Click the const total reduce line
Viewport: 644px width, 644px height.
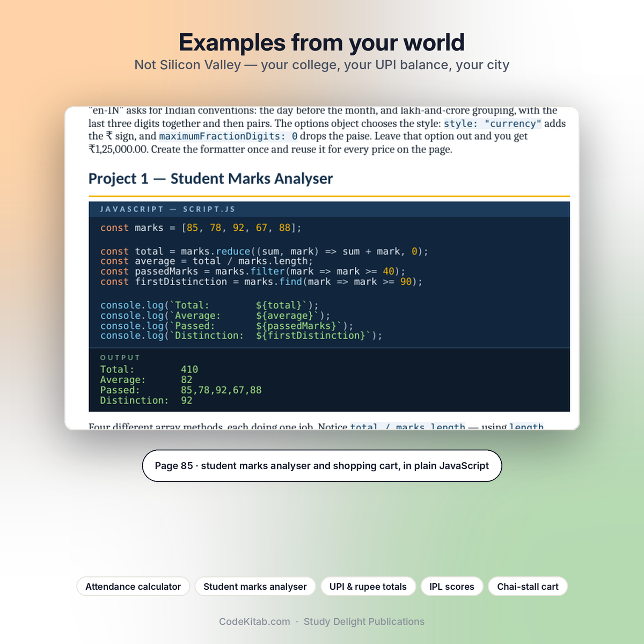264,251
